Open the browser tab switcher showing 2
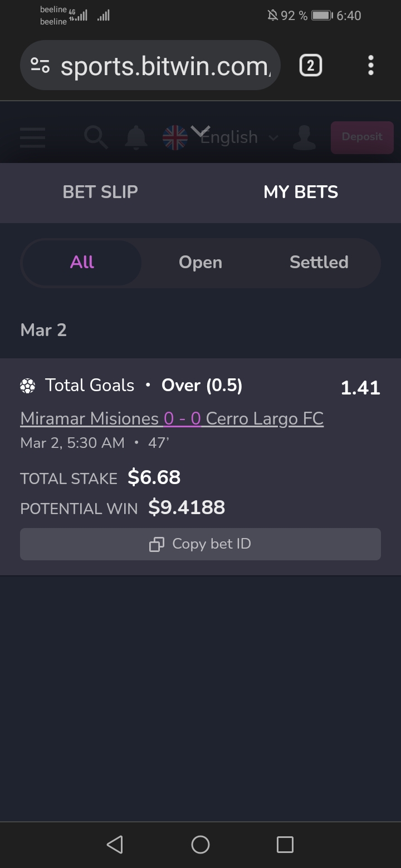Image resolution: width=401 pixels, height=868 pixels. click(x=310, y=66)
